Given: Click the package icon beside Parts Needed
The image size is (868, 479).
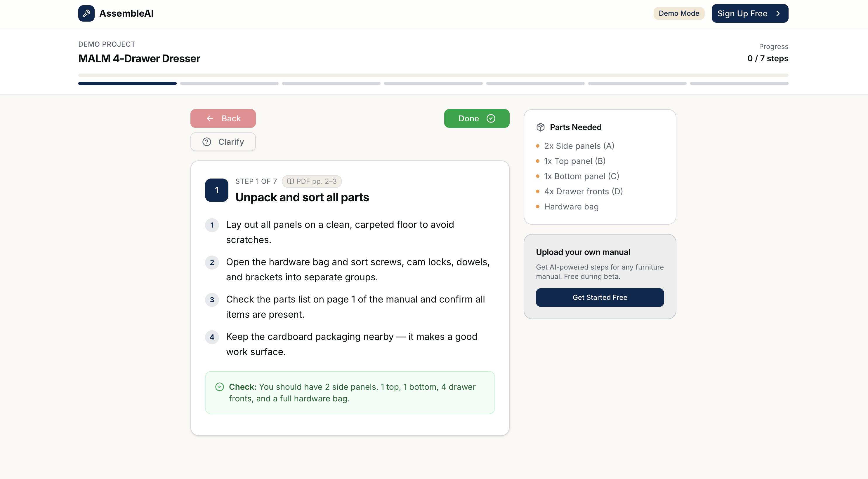Looking at the screenshot, I should [541, 127].
